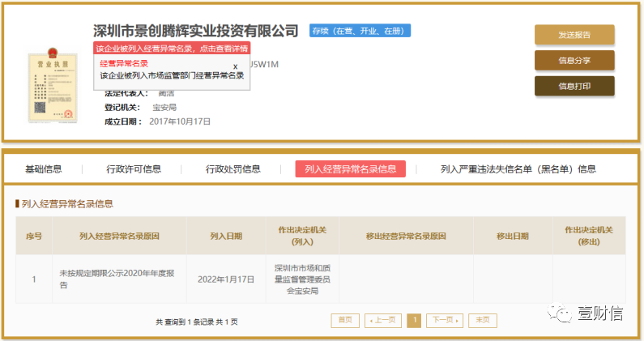Click the 作出决定机关(列入) column header

pos(302,236)
